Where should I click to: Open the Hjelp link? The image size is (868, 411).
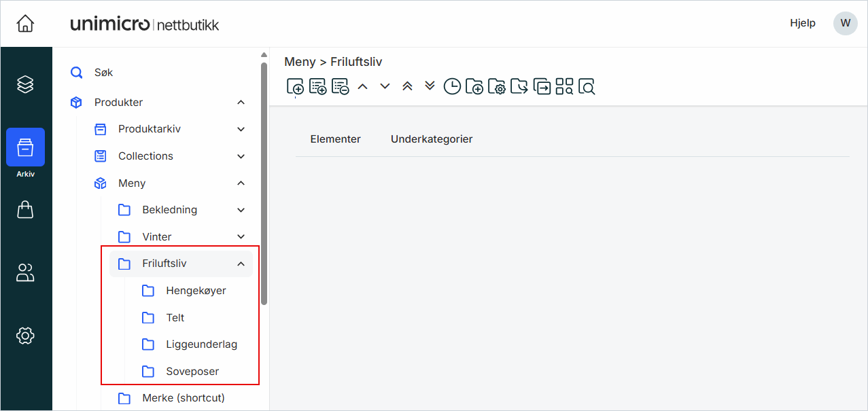click(x=802, y=23)
